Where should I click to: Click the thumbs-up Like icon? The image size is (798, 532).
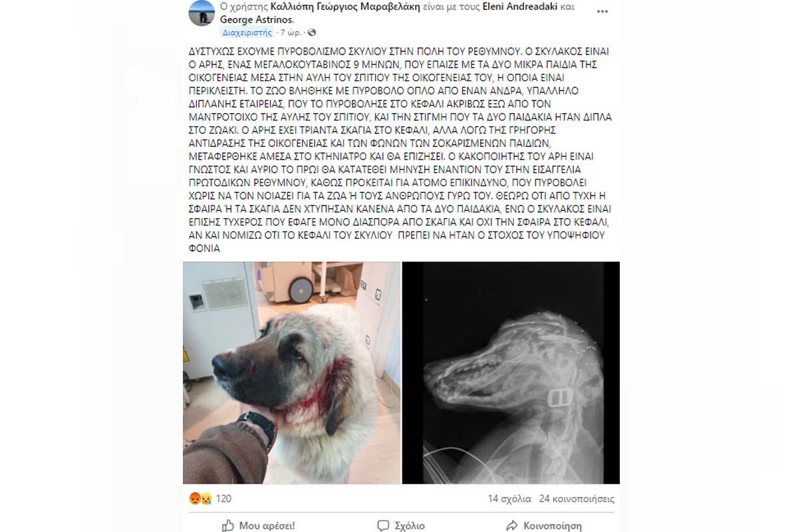pos(227,525)
